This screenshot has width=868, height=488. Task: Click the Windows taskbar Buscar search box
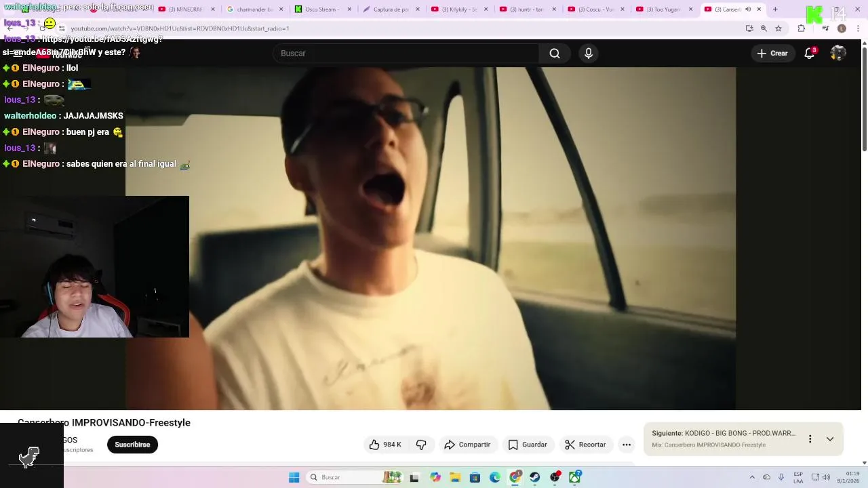(354, 477)
